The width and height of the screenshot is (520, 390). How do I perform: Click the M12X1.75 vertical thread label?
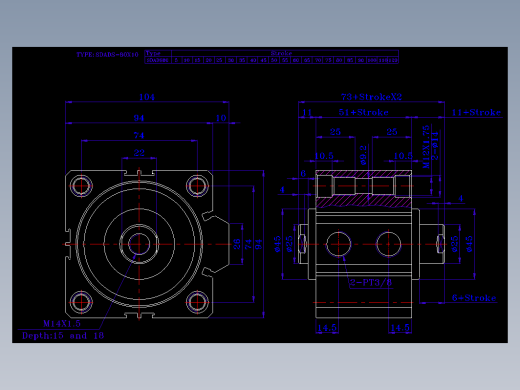click(426, 147)
